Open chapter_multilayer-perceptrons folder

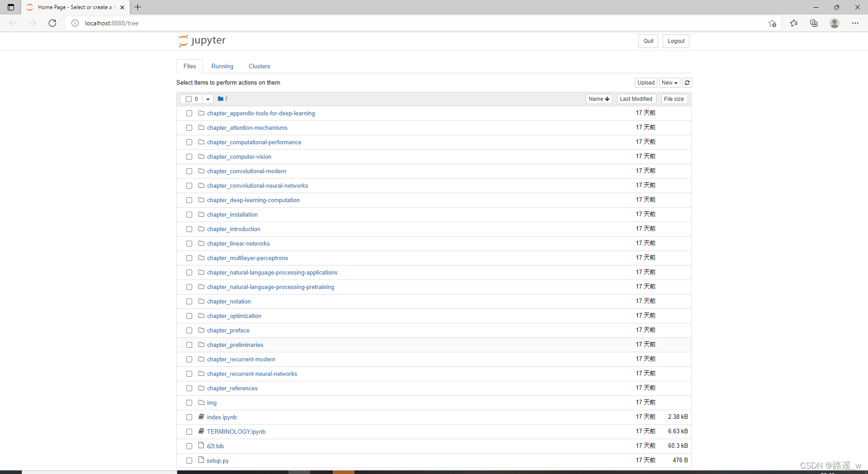[247, 258]
